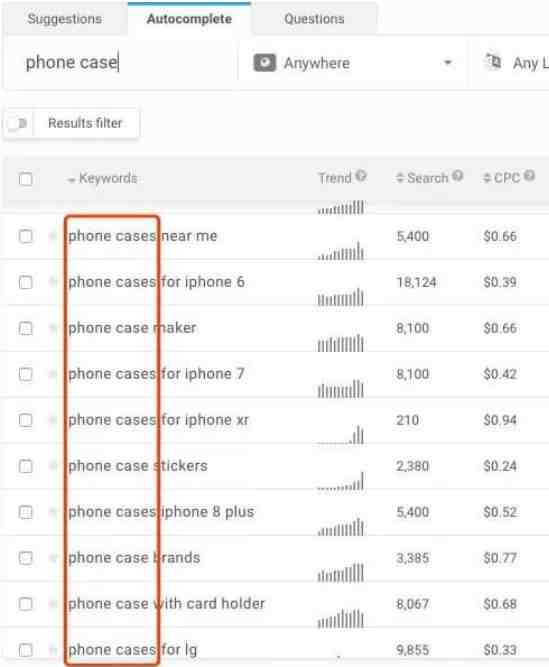Viewport: 549px width, 667px height.
Task: Switch to the Questions tab
Action: coord(314,19)
